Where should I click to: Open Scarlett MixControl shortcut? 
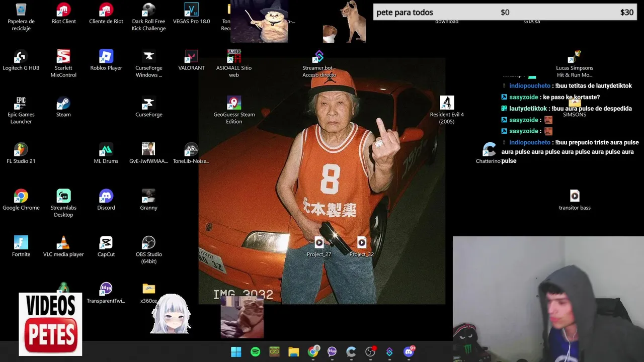click(63, 63)
